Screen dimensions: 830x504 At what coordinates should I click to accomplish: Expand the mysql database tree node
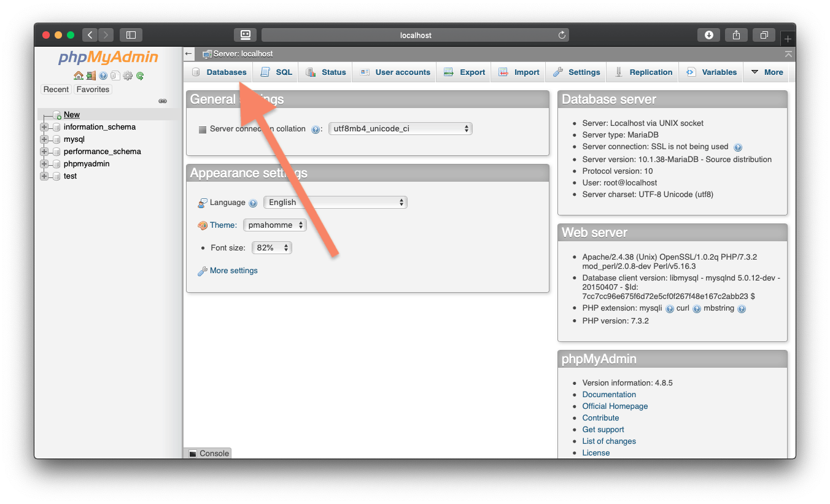44,139
